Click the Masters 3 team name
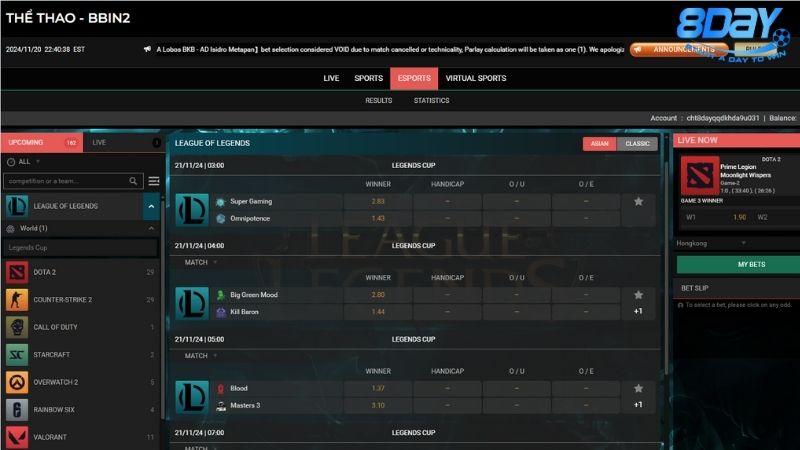Image resolution: width=800 pixels, height=450 pixels. (x=245, y=405)
